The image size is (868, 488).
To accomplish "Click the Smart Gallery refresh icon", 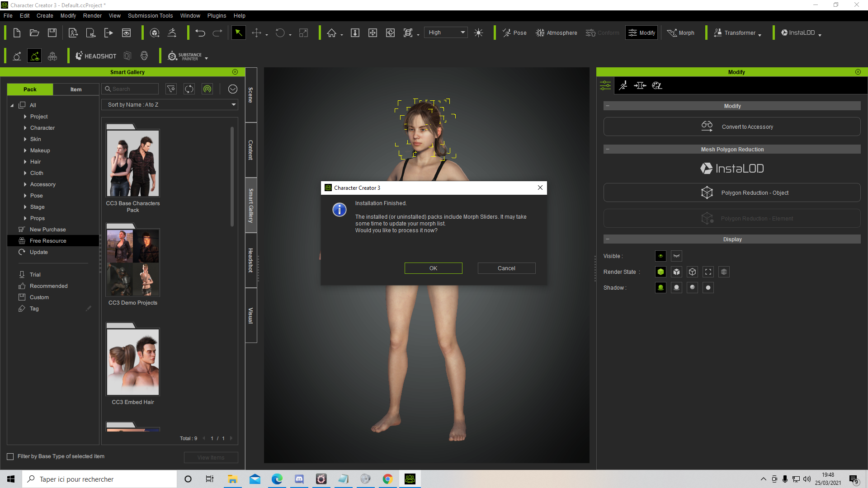I will click(189, 89).
